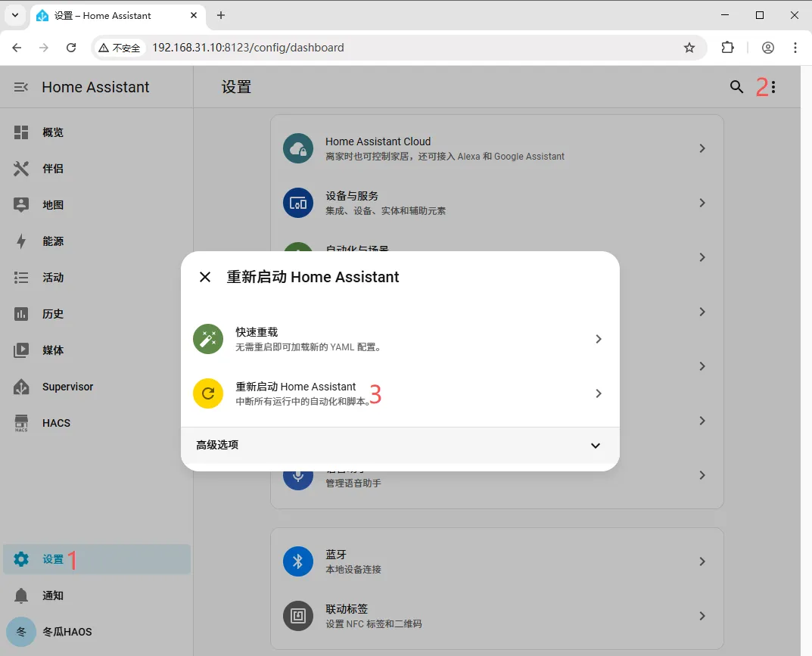The width and height of the screenshot is (812, 656).
Task: Open the 活动 logbook list icon
Action: pyautogui.click(x=20, y=278)
